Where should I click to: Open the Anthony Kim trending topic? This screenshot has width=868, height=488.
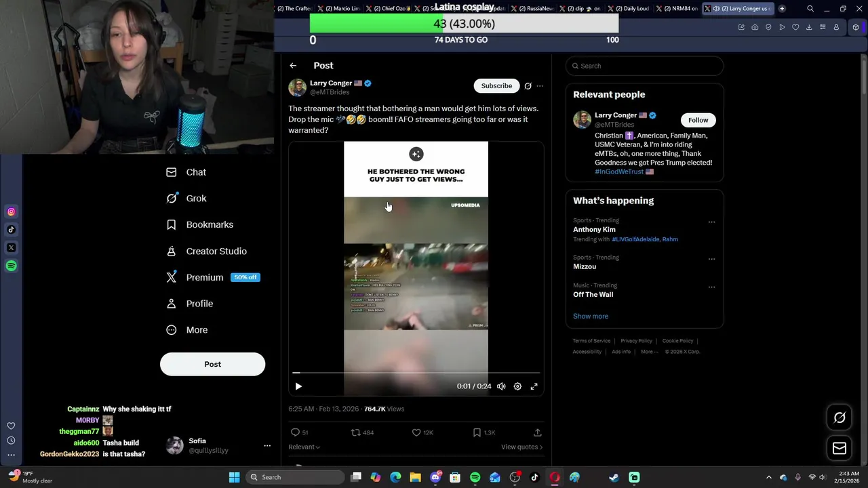pos(594,230)
